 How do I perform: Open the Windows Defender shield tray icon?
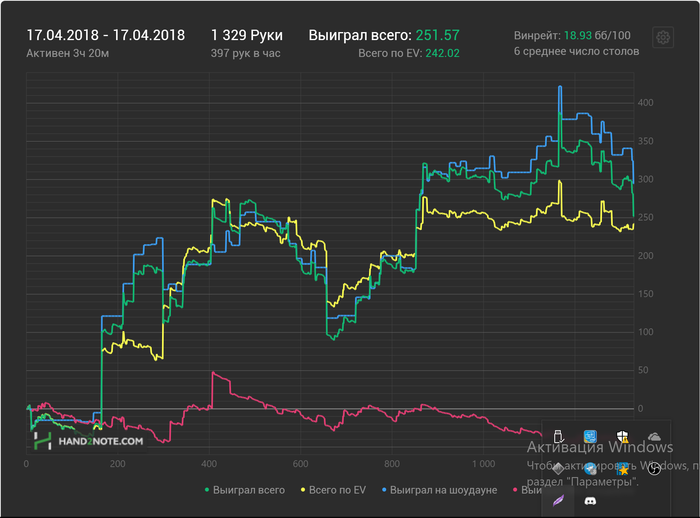pos(622,436)
